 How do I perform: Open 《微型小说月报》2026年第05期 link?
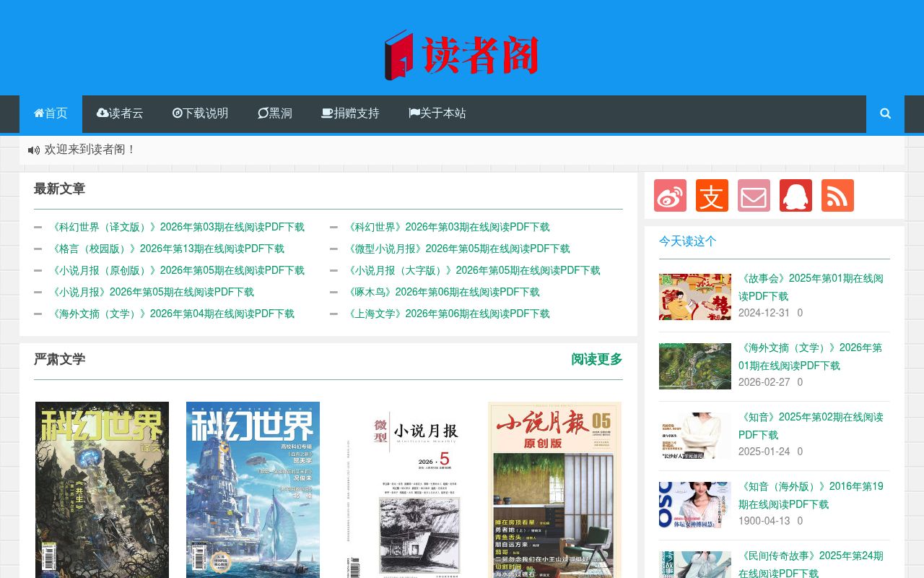(x=458, y=249)
